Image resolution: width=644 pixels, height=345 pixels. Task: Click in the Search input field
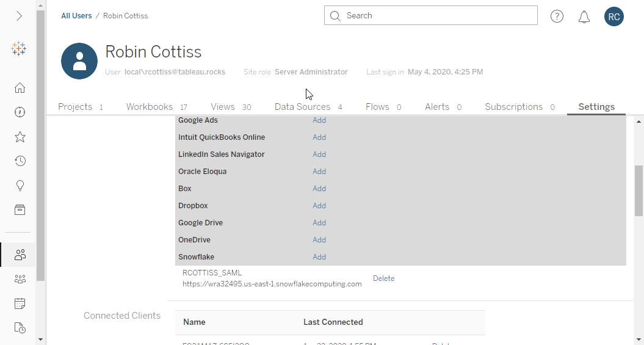431,16
